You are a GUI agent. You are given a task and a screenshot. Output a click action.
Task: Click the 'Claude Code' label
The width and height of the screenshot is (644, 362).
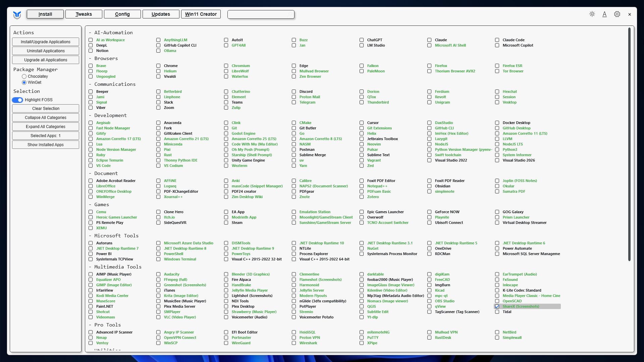point(514,40)
